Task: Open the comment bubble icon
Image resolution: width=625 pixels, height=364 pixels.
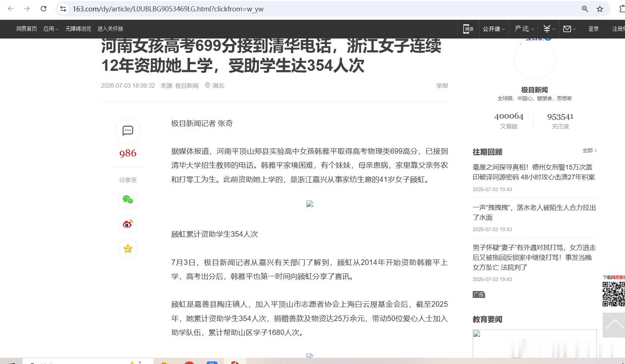Action: pos(128,131)
